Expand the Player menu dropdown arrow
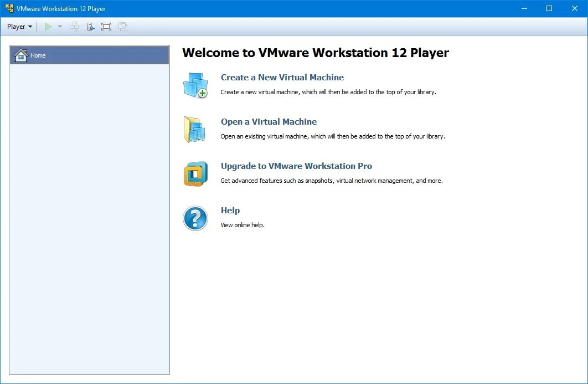 (x=29, y=26)
